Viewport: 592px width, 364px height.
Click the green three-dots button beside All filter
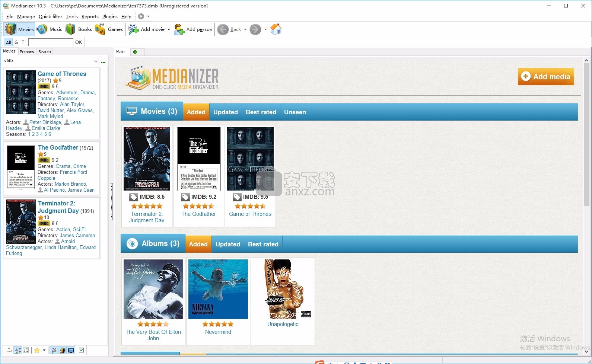tap(104, 62)
